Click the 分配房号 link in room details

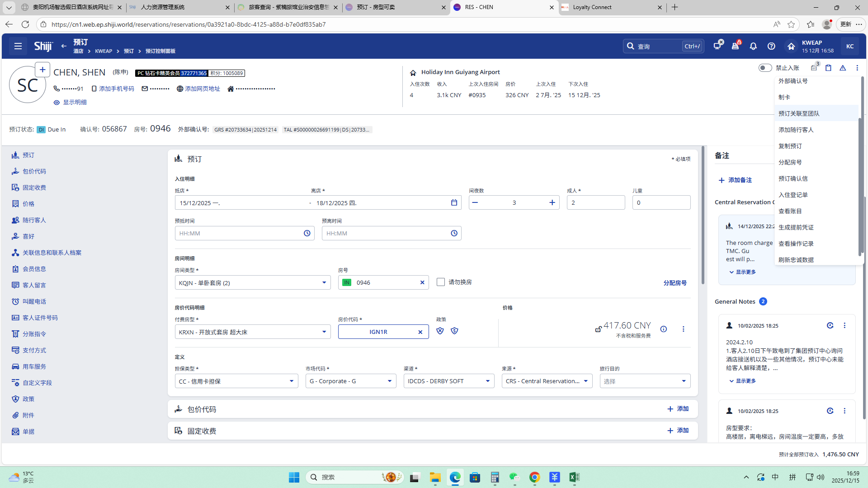coord(675,283)
